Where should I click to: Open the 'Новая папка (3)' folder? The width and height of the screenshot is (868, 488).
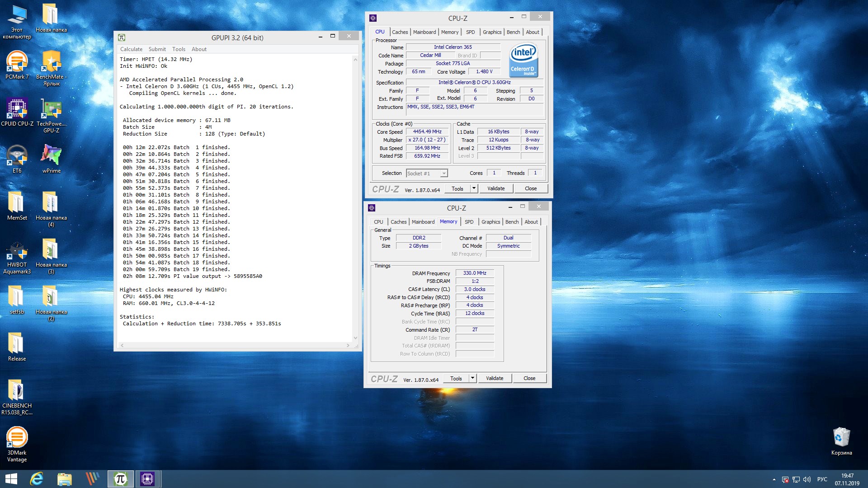coord(51,257)
